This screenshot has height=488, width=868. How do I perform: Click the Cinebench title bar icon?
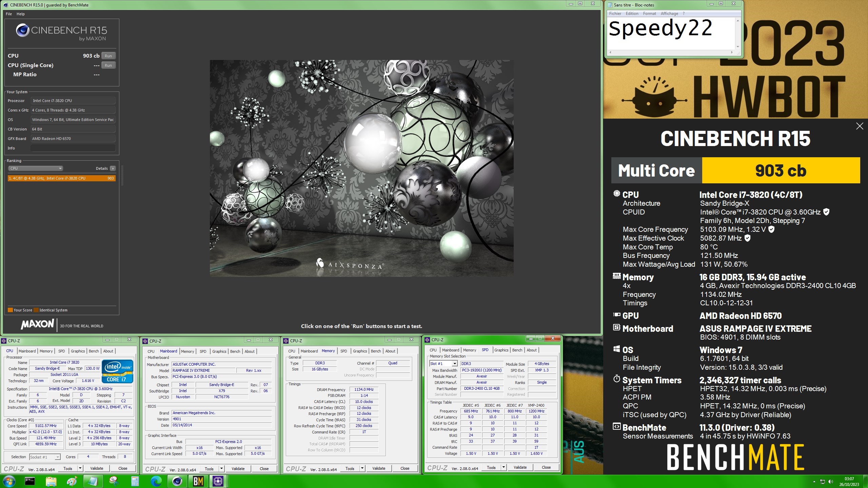(x=5, y=5)
